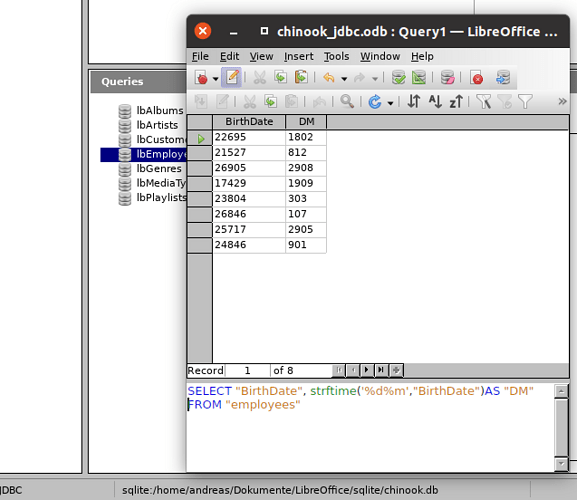The width and height of the screenshot is (577, 500).
Task: Open the Save dropdown arrow
Action: pos(215,79)
